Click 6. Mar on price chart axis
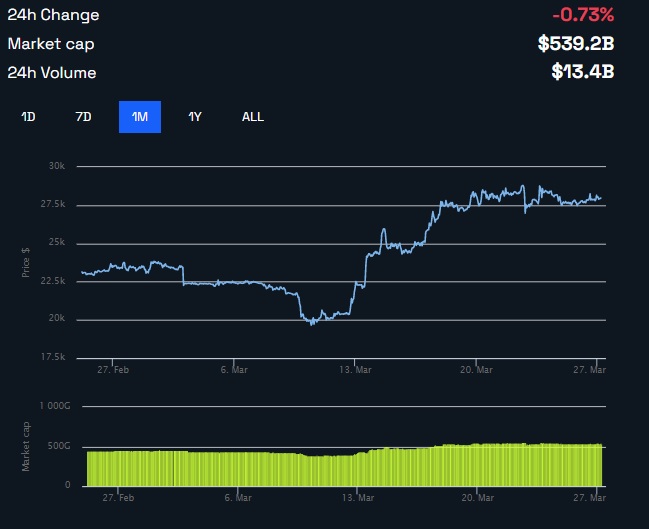The width and height of the screenshot is (649, 529). coord(234,370)
